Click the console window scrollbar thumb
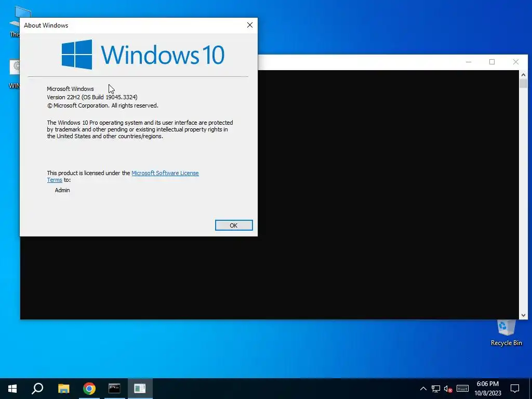 tap(523, 84)
